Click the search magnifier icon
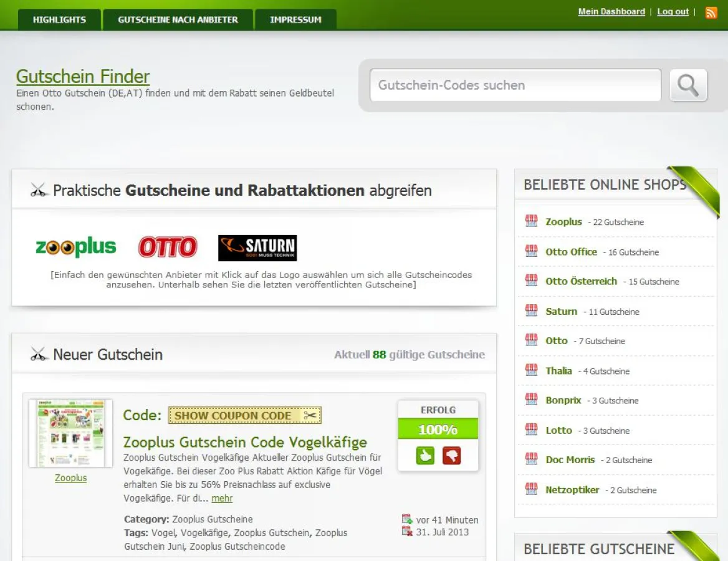 (x=687, y=85)
